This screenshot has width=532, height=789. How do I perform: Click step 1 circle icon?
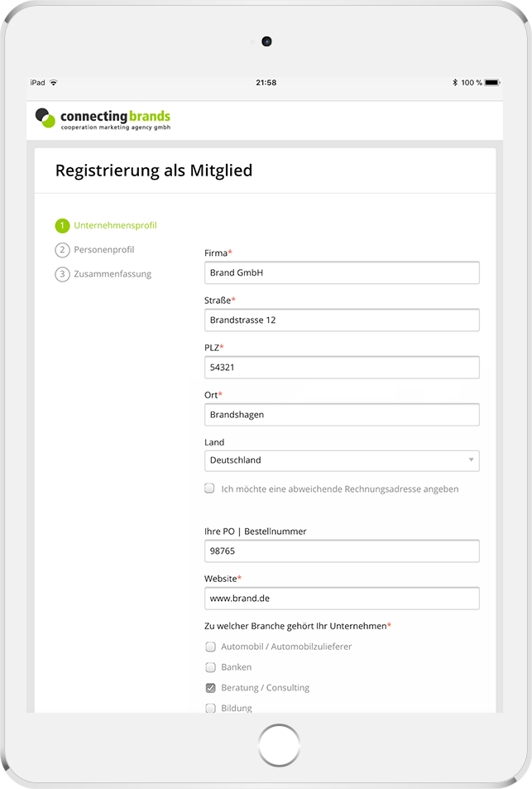pyautogui.click(x=62, y=225)
